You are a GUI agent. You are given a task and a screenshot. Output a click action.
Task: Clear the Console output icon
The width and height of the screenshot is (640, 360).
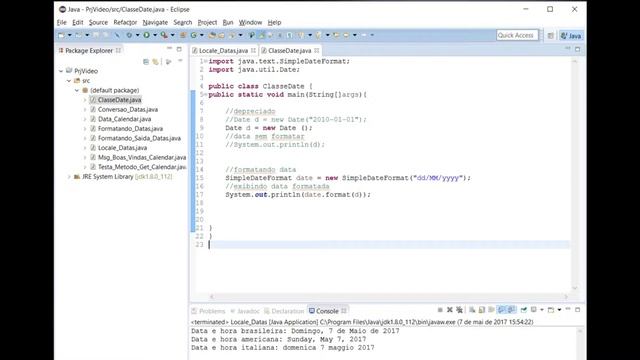coord(472,310)
